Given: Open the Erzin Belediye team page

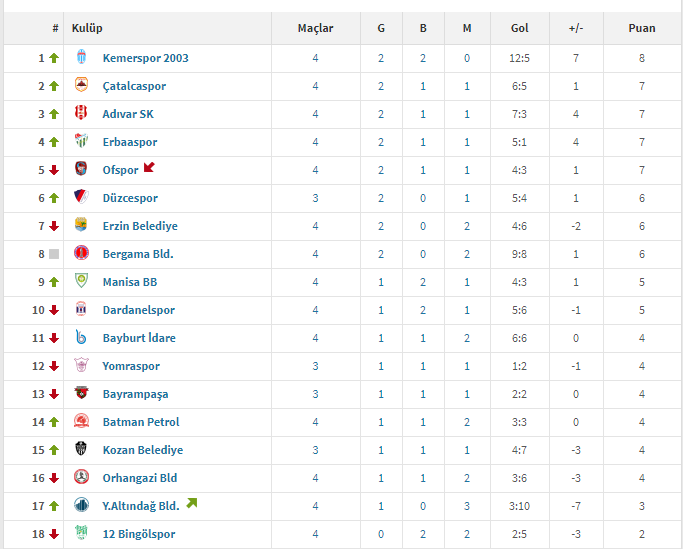Looking at the screenshot, I should click(x=140, y=226).
